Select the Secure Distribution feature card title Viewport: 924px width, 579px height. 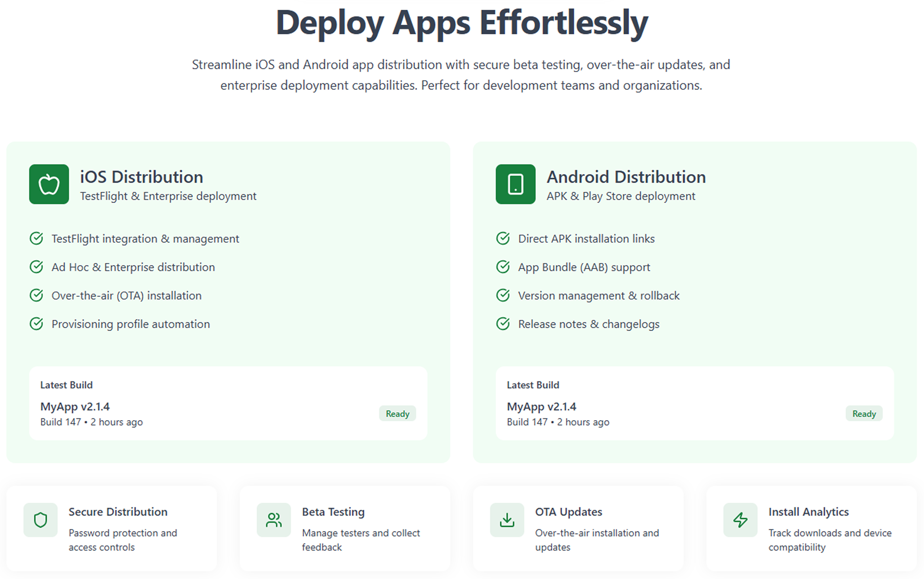[x=118, y=511]
